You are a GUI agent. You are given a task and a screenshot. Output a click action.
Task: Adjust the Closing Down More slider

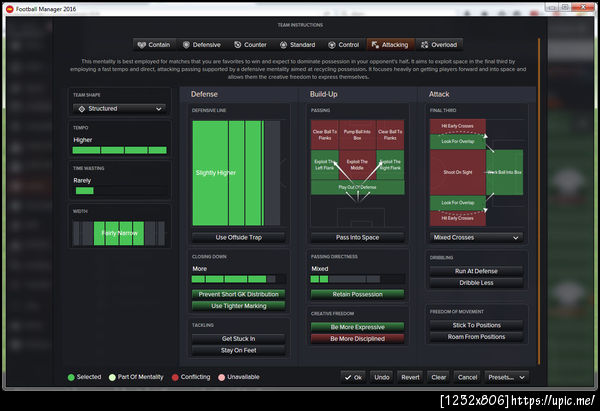pos(239,279)
